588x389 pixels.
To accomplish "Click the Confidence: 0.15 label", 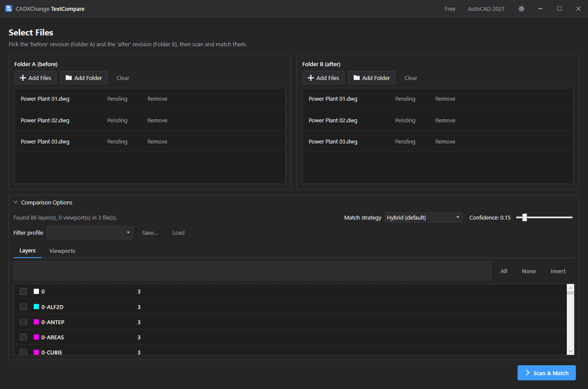I will pyautogui.click(x=490, y=217).
